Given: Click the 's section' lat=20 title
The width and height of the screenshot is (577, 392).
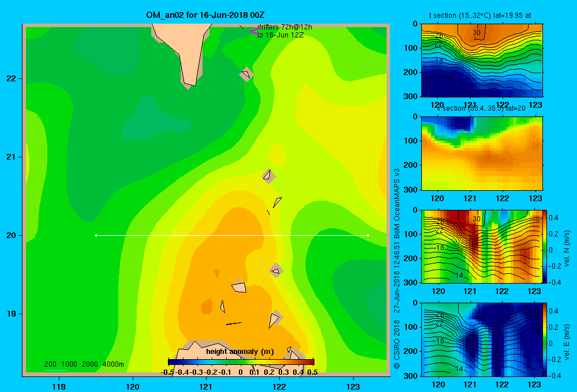Looking at the screenshot, I should (x=481, y=108).
